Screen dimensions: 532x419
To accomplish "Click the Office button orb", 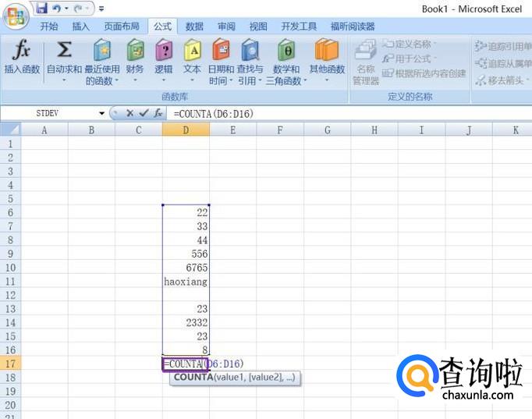I will pos(16,16).
